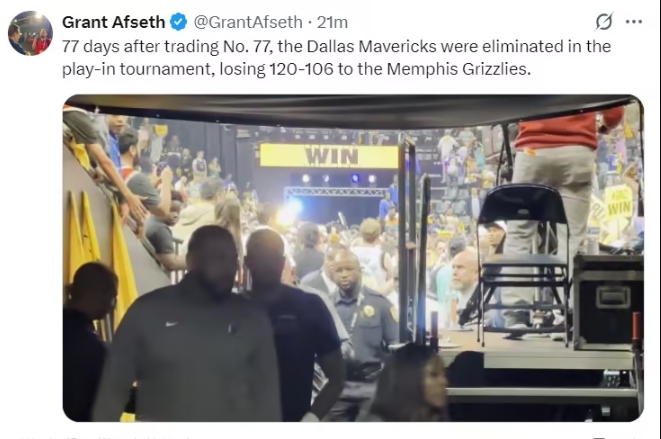Click the 'Memphis Grizzlies' words in tweet
Screen dimensions: 661x439
point(458,69)
